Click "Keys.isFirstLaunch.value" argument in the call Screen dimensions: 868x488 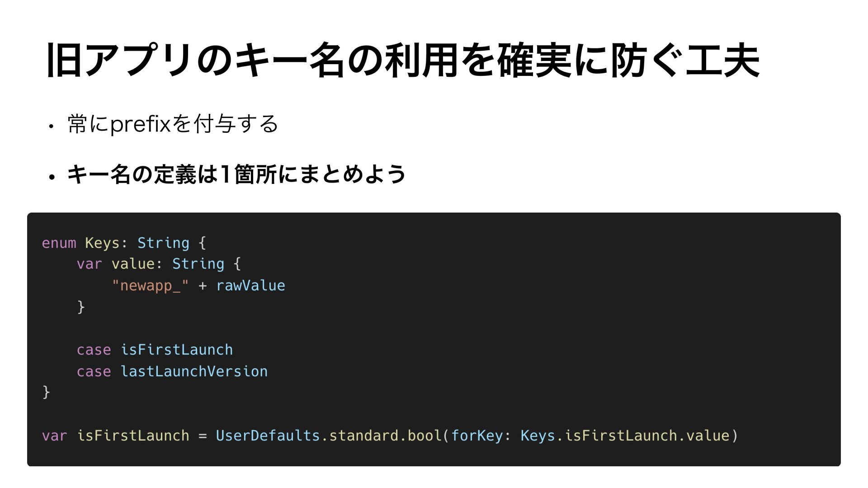point(625,436)
